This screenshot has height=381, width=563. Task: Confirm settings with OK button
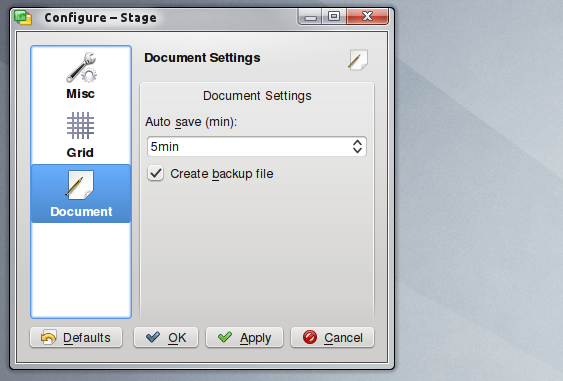click(166, 338)
